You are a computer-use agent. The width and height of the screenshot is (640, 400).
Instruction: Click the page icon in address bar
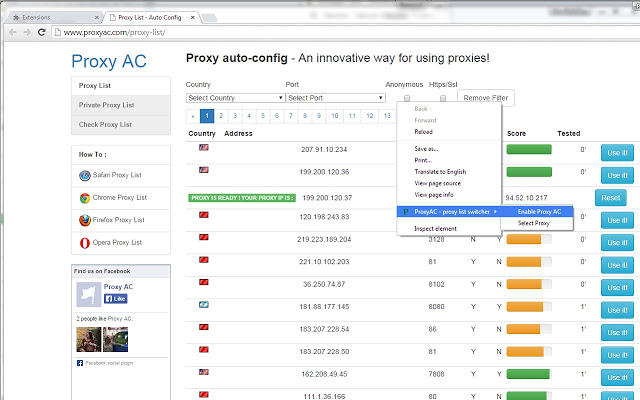(x=58, y=32)
